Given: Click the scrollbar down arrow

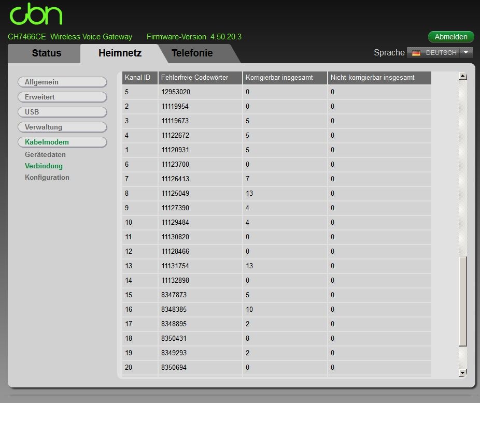Looking at the screenshot, I should tap(463, 372).
